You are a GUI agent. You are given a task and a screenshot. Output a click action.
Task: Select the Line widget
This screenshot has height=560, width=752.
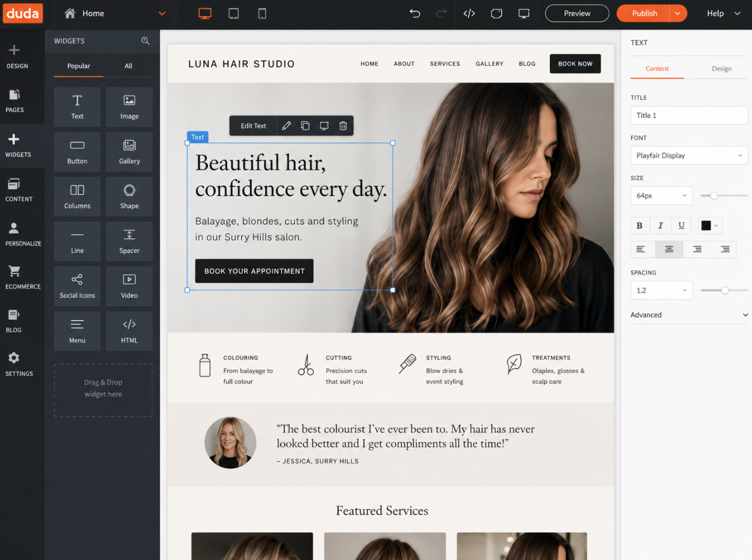pos(77,241)
